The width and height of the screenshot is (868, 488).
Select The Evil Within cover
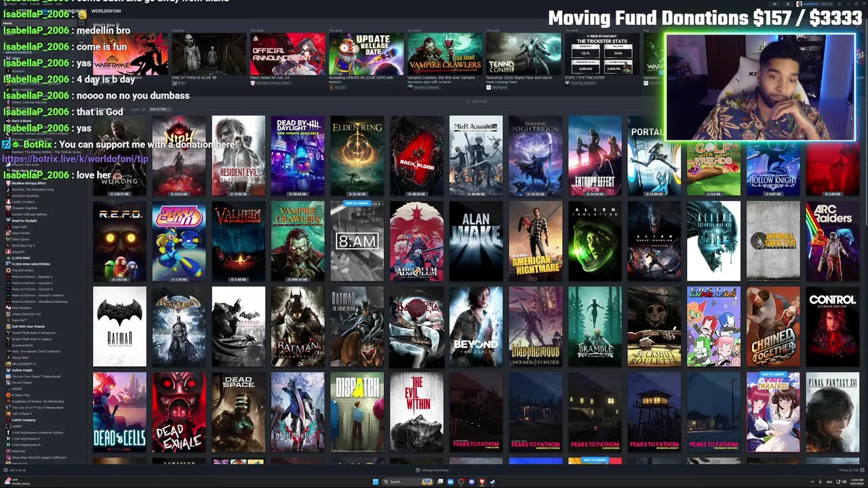point(416,412)
